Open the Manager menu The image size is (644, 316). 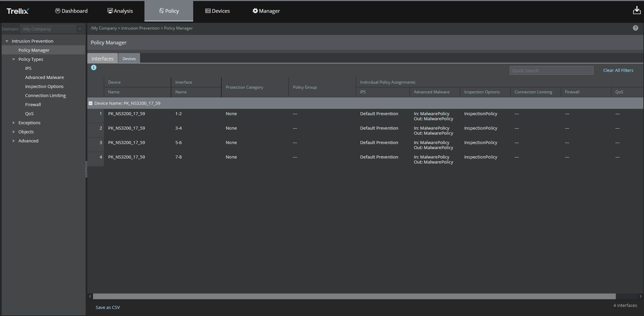266,11
